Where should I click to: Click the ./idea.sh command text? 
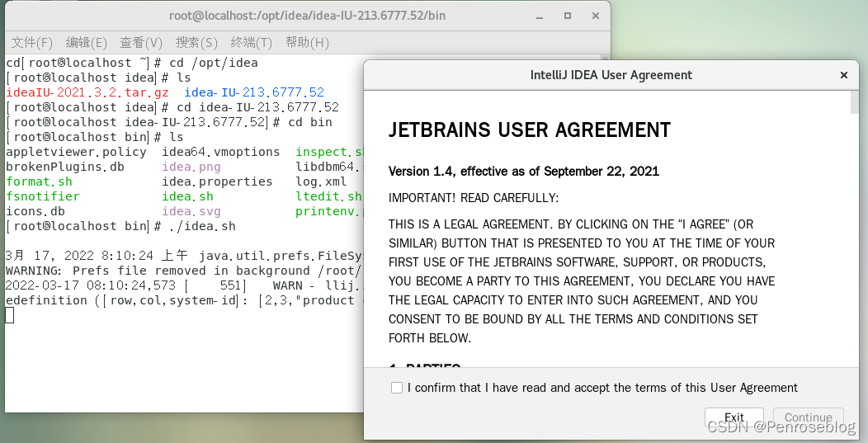(203, 227)
